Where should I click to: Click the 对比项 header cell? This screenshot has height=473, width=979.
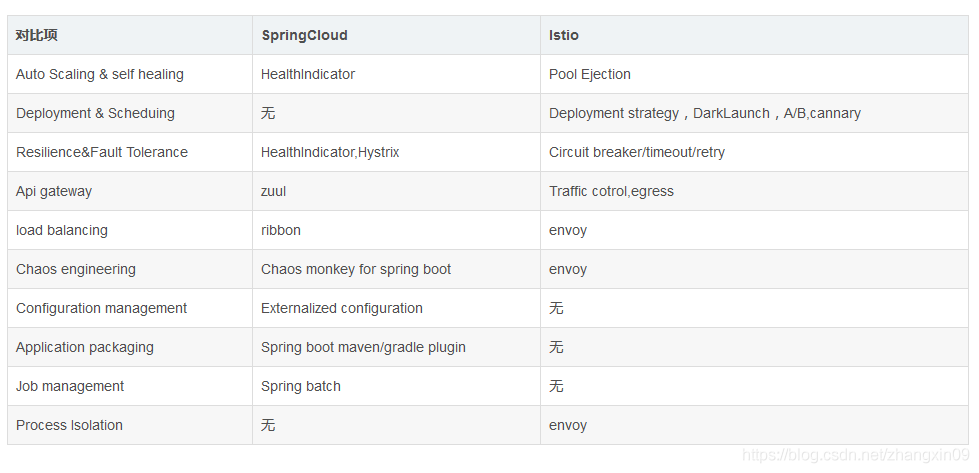[37, 35]
